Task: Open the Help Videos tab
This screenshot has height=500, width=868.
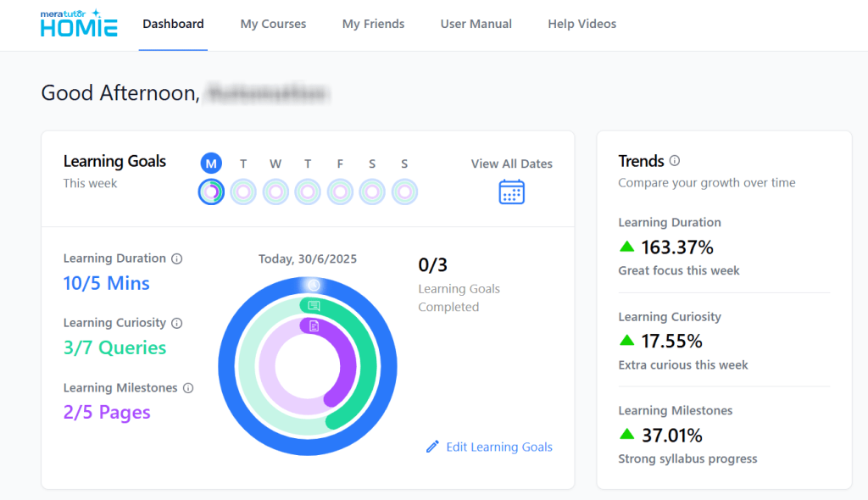Action: coord(582,24)
